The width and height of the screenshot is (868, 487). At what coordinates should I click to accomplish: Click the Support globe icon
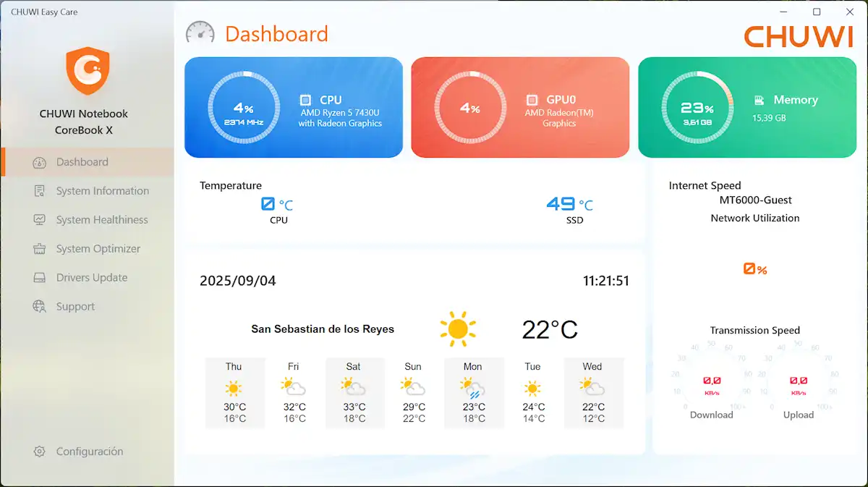point(40,307)
